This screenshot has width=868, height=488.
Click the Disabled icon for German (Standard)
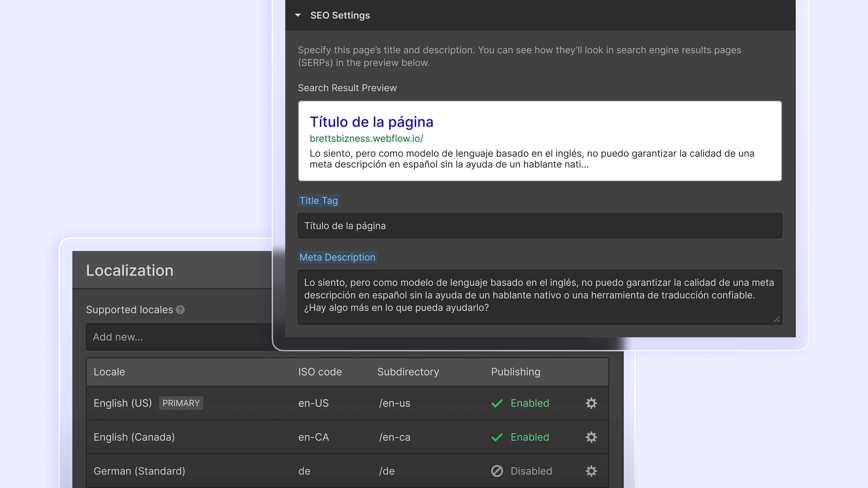pos(497,471)
